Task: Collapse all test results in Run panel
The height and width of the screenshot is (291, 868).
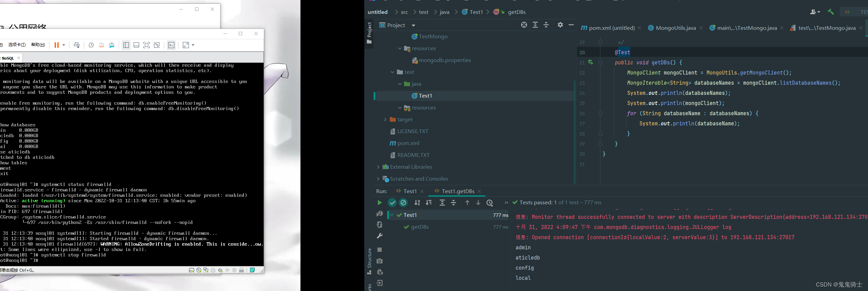Action: (454, 203)
